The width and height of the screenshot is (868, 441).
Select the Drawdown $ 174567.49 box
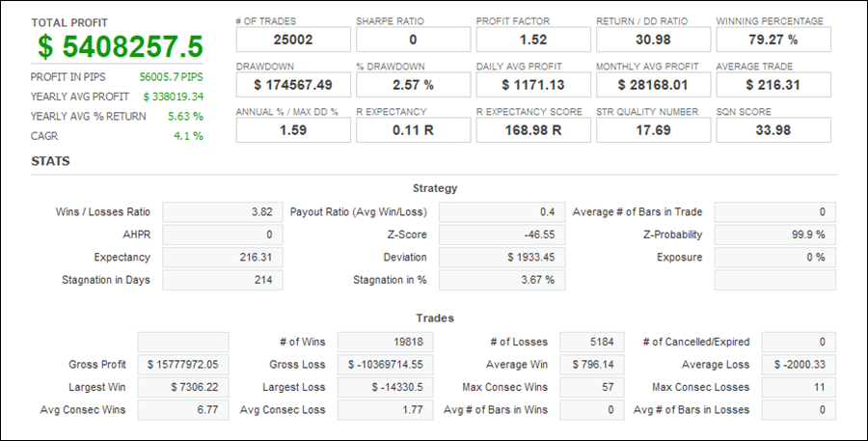293,85
